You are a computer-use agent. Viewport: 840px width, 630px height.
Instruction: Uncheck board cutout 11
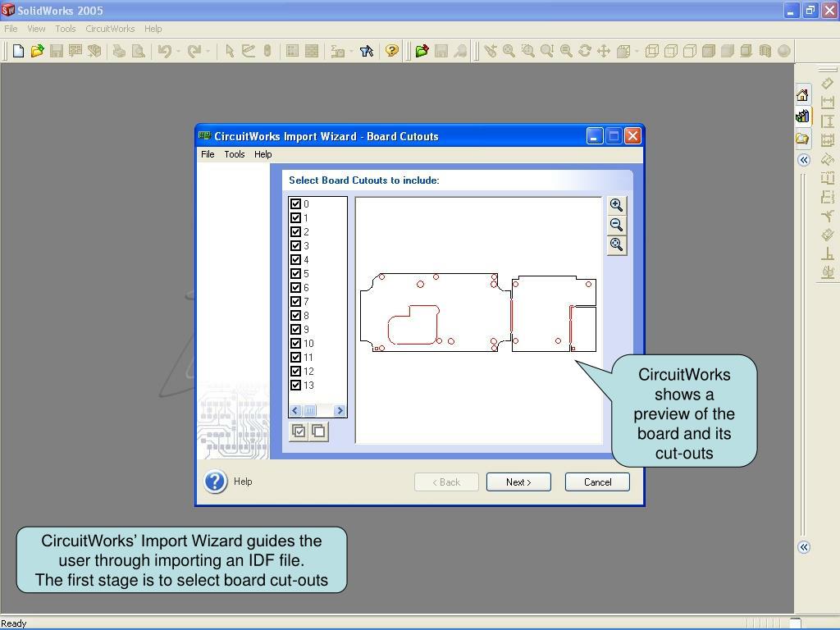point(295,357)
